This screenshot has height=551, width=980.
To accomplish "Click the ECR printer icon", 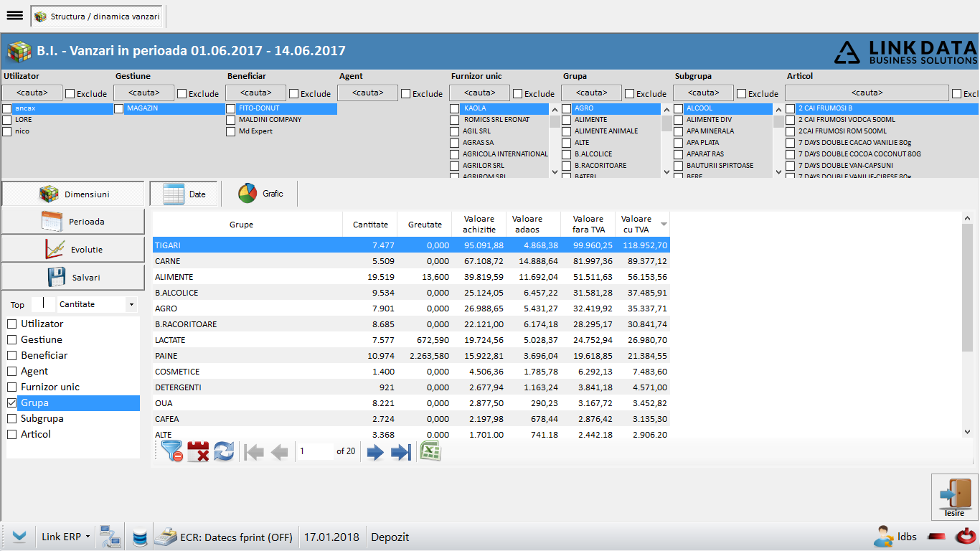I will (x=166, y=537).
